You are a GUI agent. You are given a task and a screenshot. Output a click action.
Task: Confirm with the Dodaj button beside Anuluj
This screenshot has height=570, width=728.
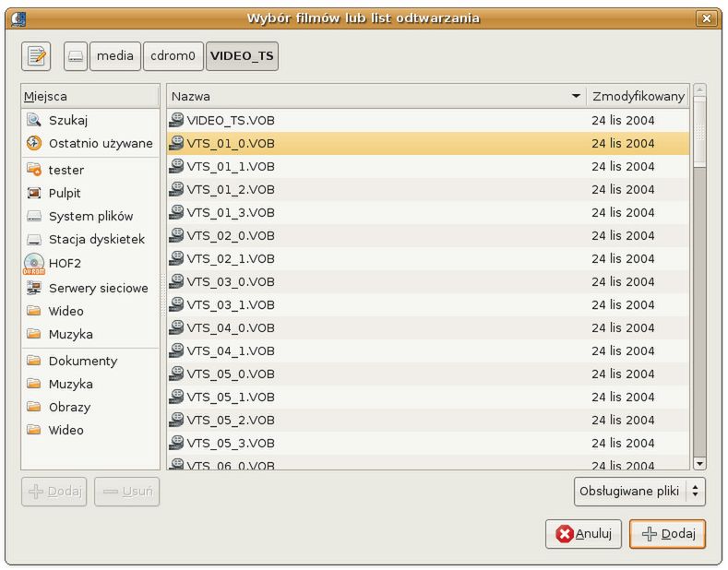(x=668, y=534)
